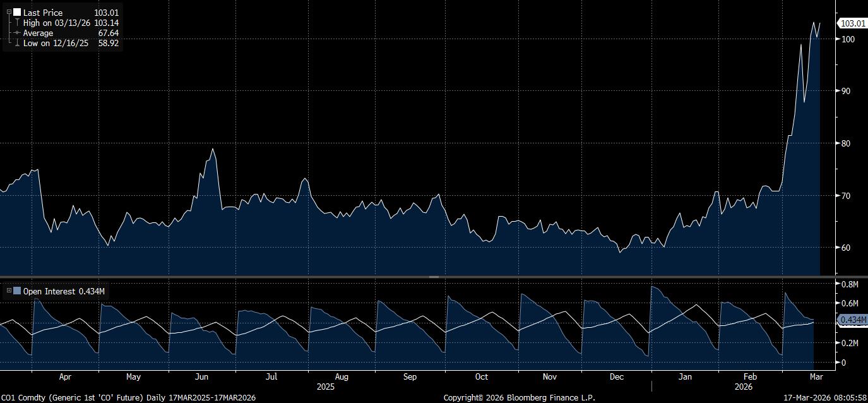Click the Dec label on the time axis

point(616,377)
